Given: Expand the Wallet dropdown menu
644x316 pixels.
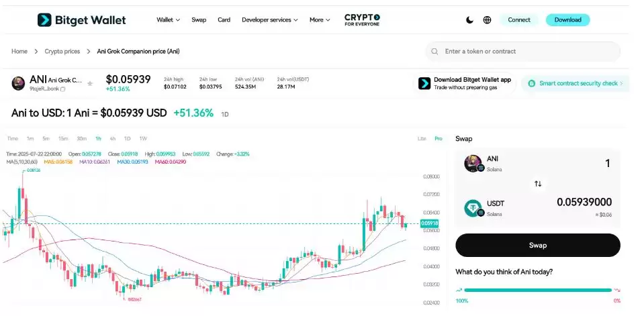Looking at the screenshot, I should 168,20.
